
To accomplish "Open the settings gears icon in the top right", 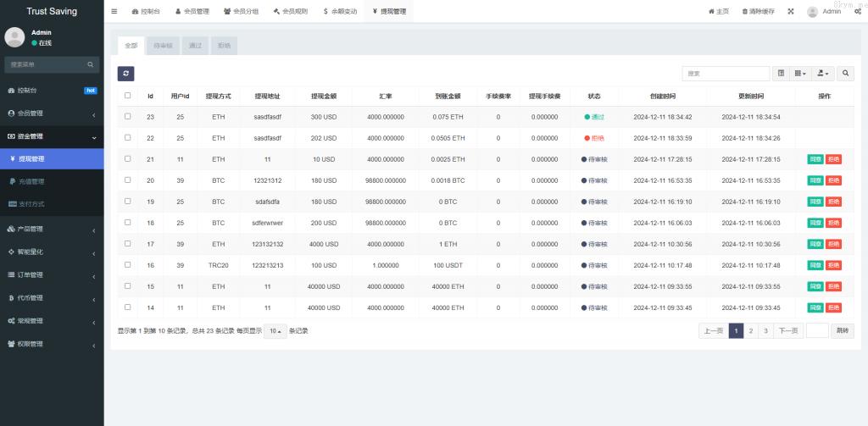I will coord(858,12).
